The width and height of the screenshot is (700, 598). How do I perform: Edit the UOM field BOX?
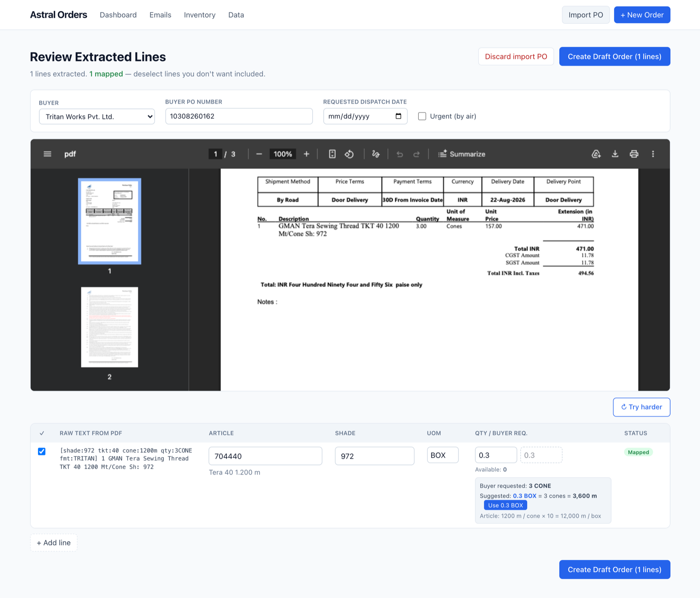tap(442, 455)
